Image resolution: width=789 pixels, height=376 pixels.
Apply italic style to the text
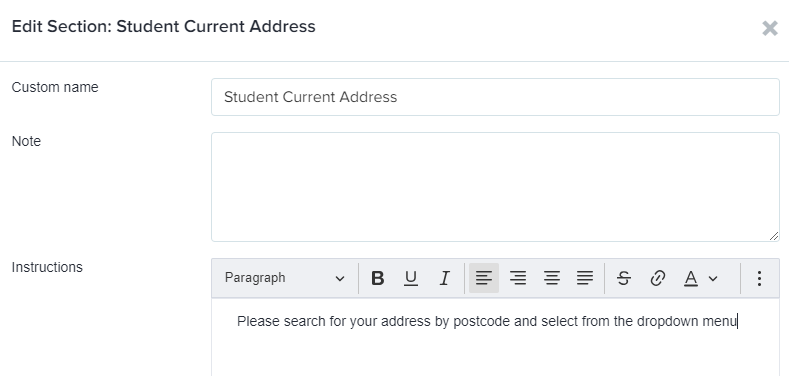coord(444,278)
